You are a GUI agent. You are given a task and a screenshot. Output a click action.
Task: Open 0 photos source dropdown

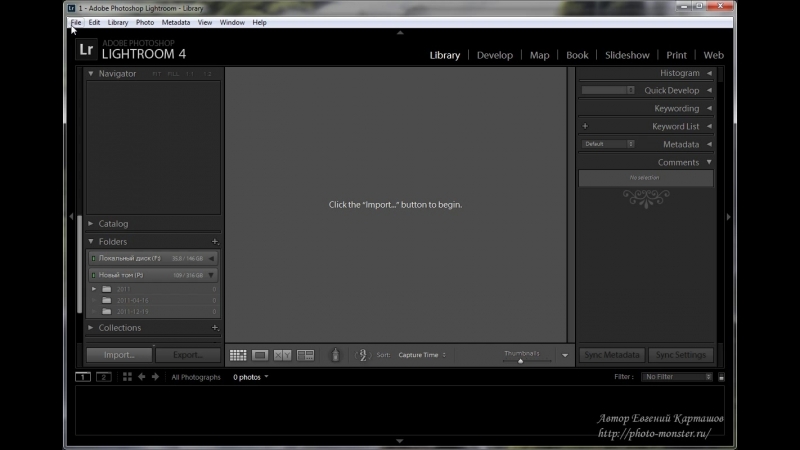pyautogui.click(x=251, y=377)
